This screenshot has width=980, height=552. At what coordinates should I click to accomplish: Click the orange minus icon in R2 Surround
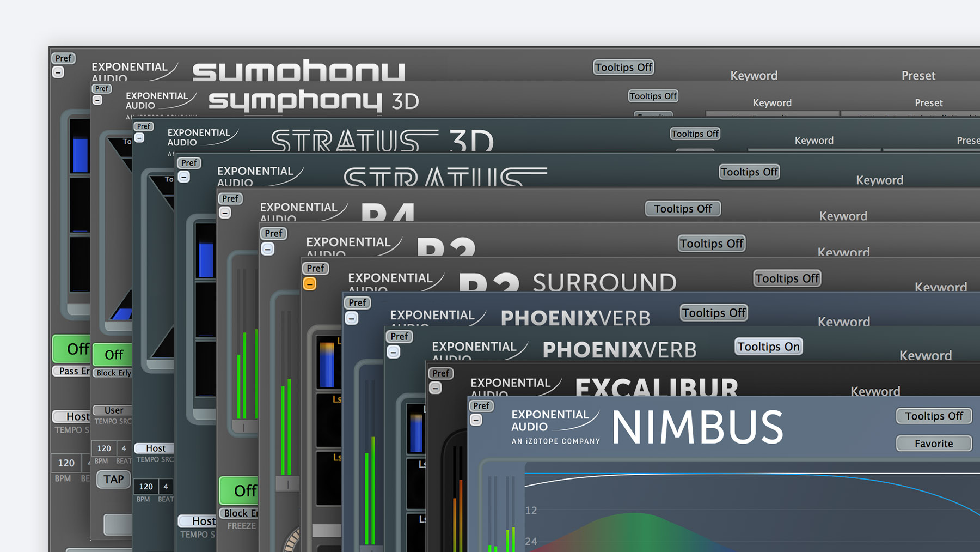tap(309, 284)
